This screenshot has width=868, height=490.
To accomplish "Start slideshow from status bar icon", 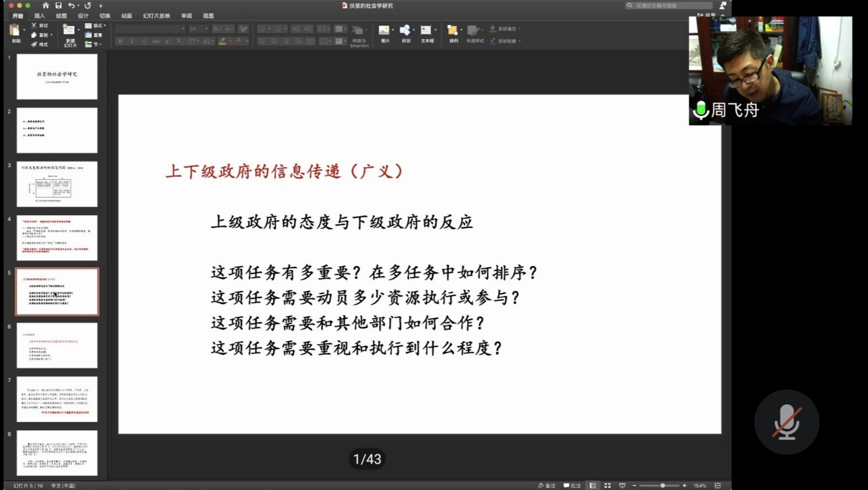I will click(x=622, y=486).
